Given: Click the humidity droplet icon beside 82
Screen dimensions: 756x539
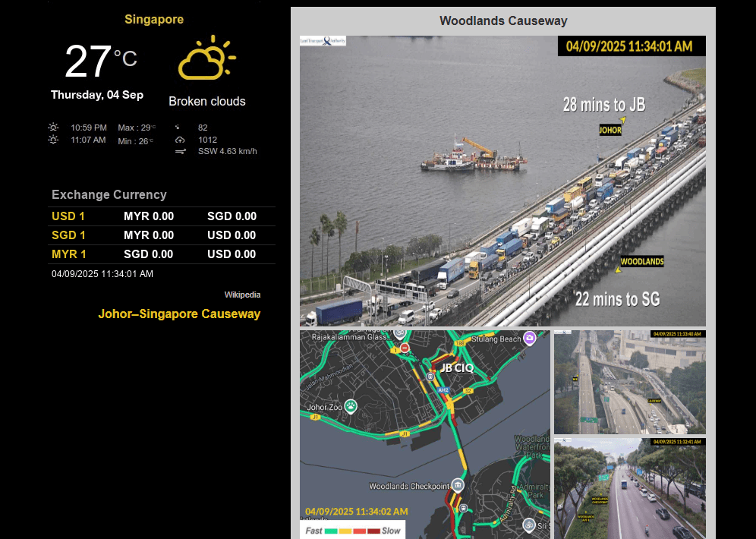Looking at the screenshot, I should (178, 128).
